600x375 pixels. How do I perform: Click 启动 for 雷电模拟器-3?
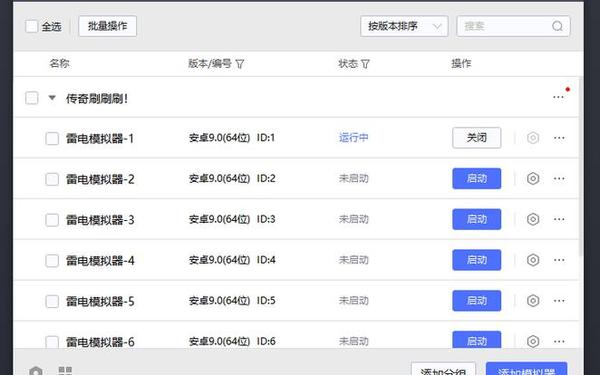476,219
